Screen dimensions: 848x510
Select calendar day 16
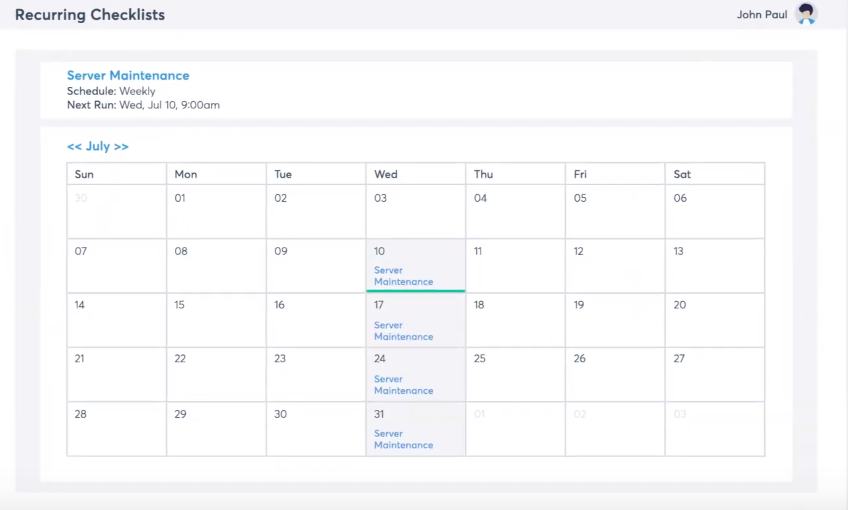pyautogui.click(x=316, y=320)
